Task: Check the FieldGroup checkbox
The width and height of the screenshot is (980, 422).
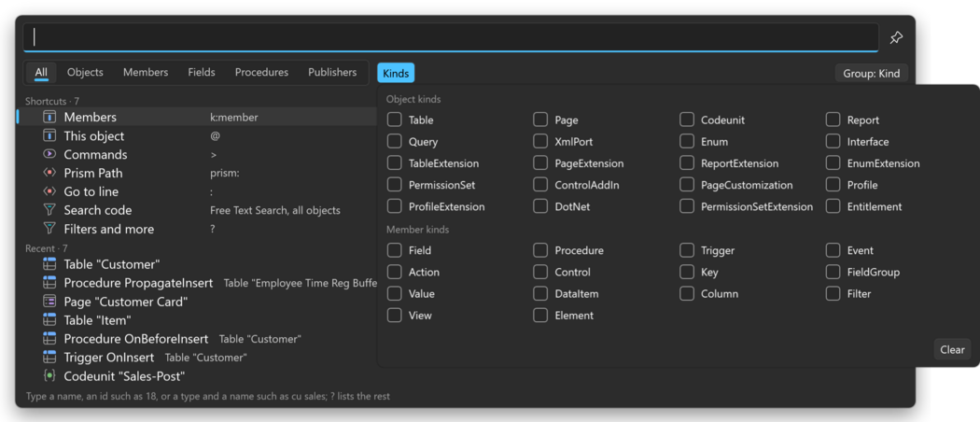Action: 833,272
